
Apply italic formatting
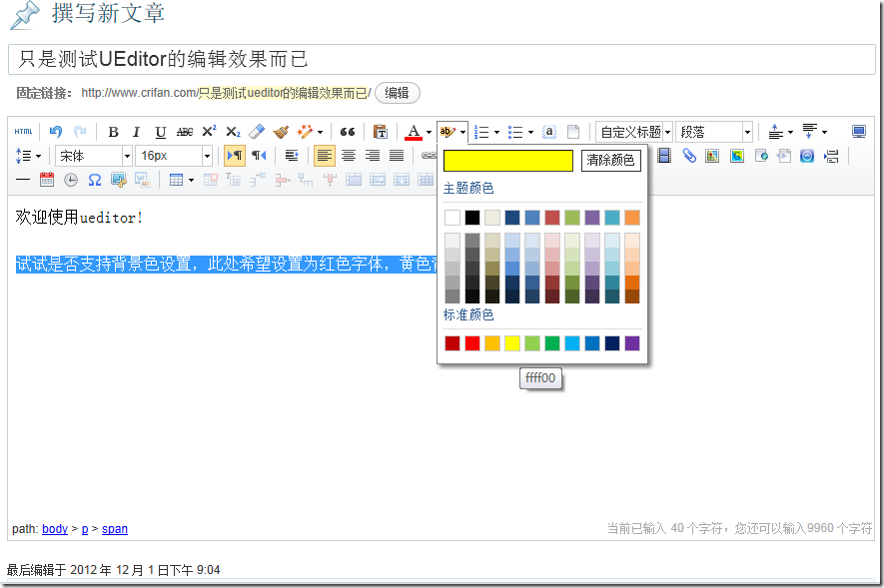point(136,132)
